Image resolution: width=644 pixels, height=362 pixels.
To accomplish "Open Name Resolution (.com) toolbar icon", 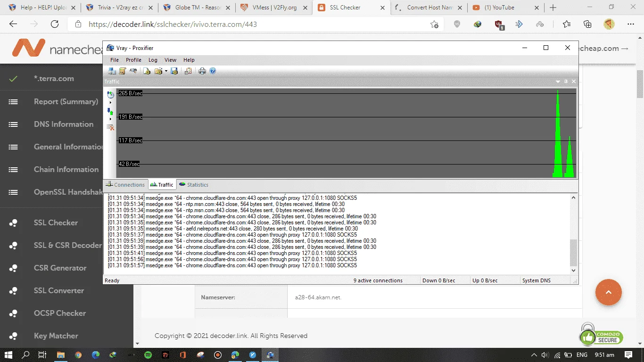I will point(133,71).
